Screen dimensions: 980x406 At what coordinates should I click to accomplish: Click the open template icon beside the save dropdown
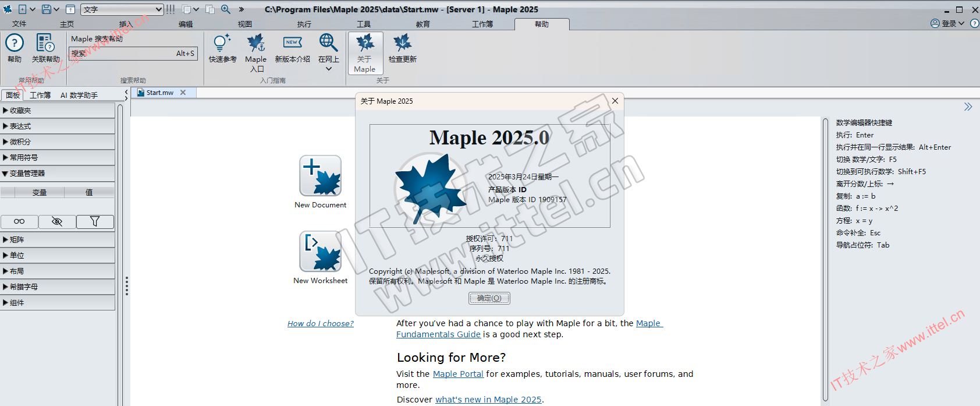(x=70, y=9)
